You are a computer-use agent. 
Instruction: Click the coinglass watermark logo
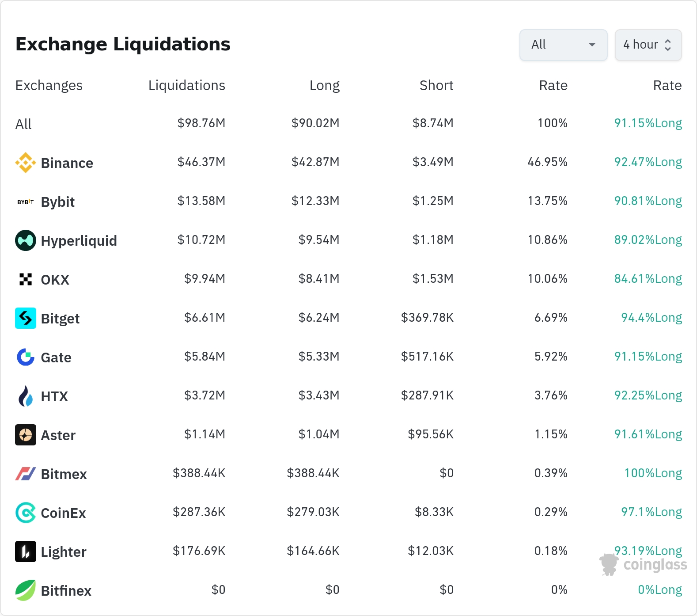(x=644, y=564)
